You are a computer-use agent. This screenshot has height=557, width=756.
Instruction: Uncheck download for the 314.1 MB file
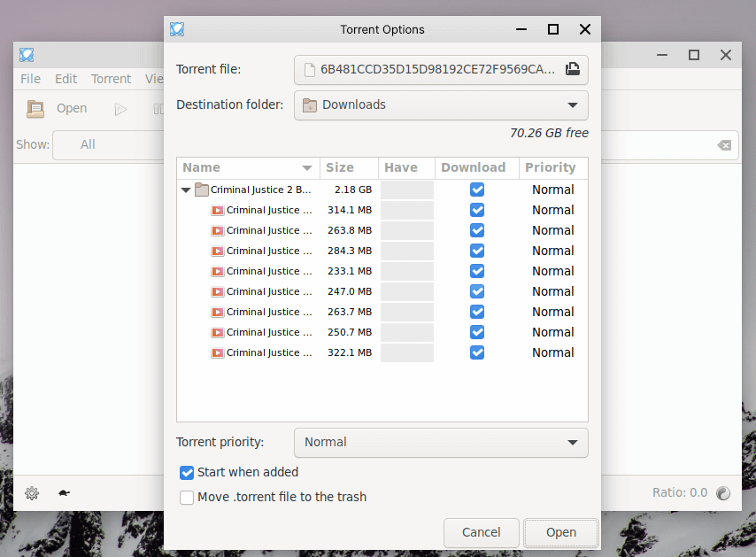(x=477, y=210)
